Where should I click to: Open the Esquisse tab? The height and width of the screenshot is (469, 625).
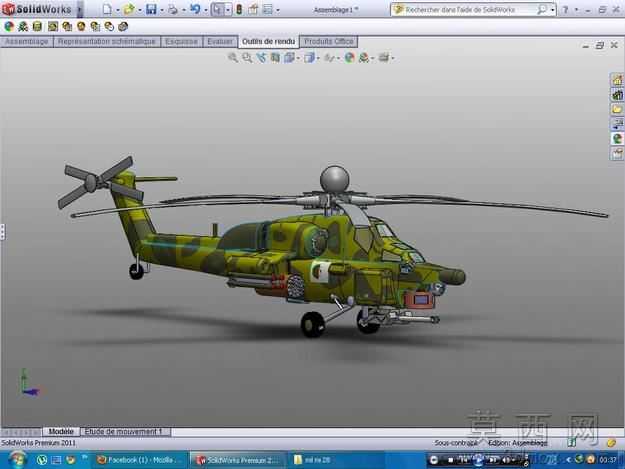[x=181, y=41]
